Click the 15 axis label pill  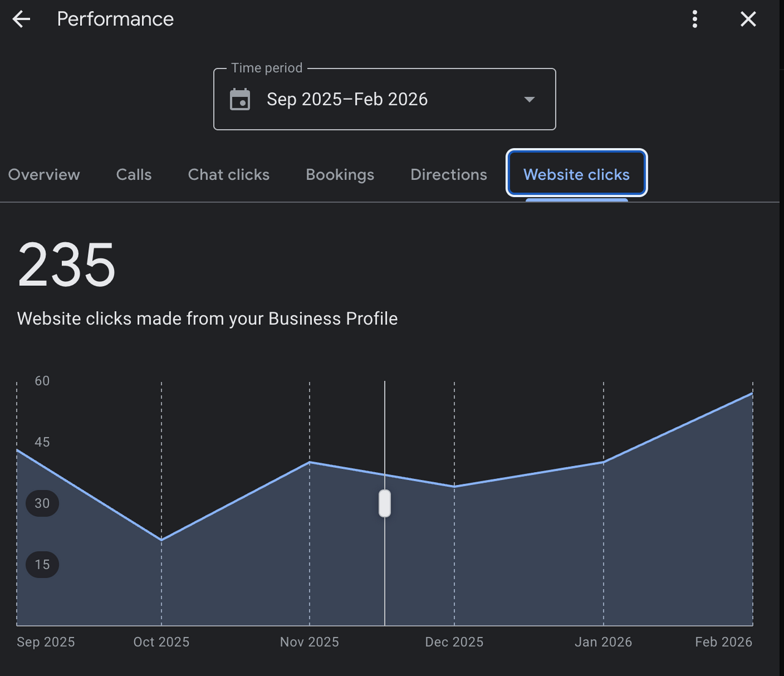42,565
